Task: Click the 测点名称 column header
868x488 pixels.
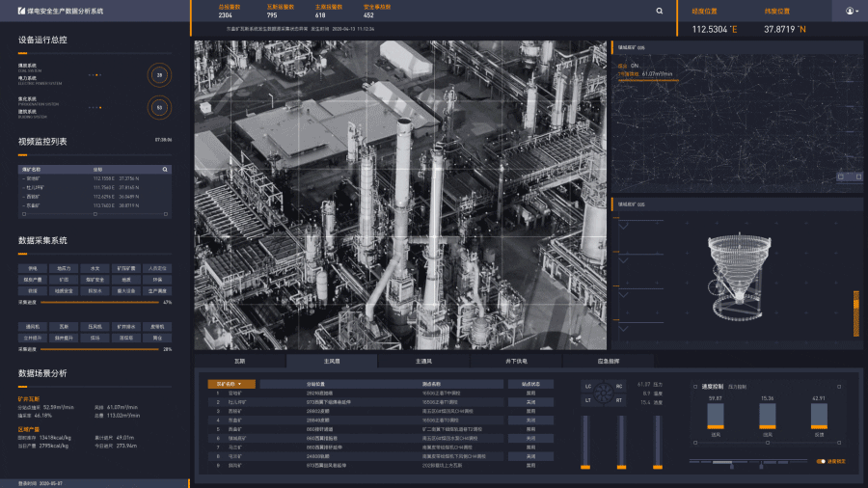Action: [431, 384]
